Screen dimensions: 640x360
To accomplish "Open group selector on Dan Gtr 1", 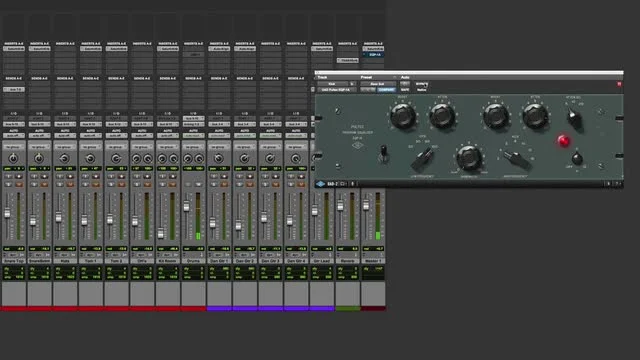I will point(219,147).
